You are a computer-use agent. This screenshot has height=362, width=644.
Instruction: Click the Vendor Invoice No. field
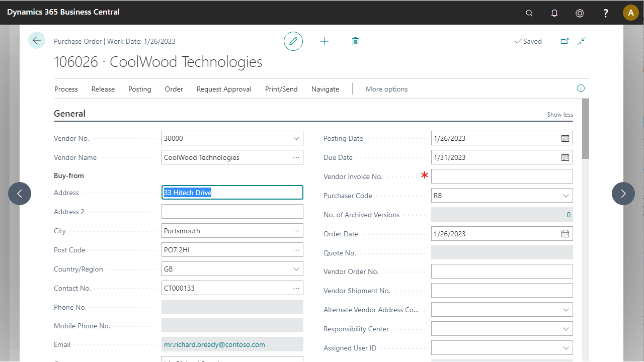[x=502, y=176]
